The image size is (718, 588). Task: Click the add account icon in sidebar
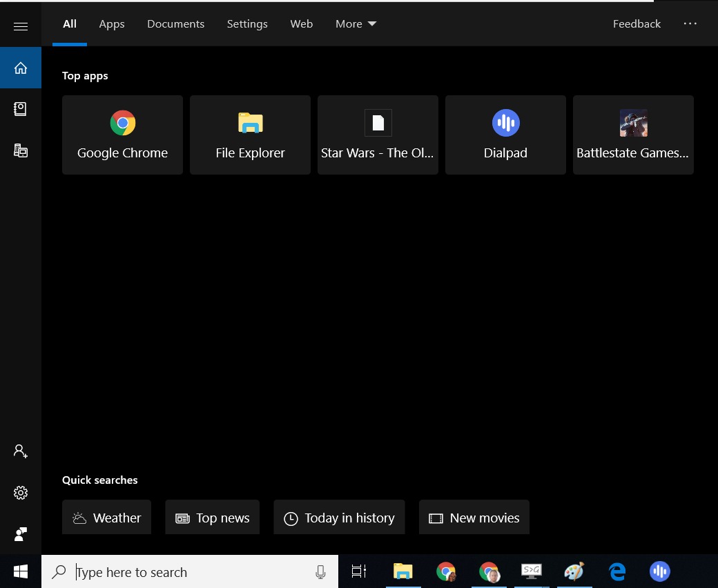click(x=21, y=451)
